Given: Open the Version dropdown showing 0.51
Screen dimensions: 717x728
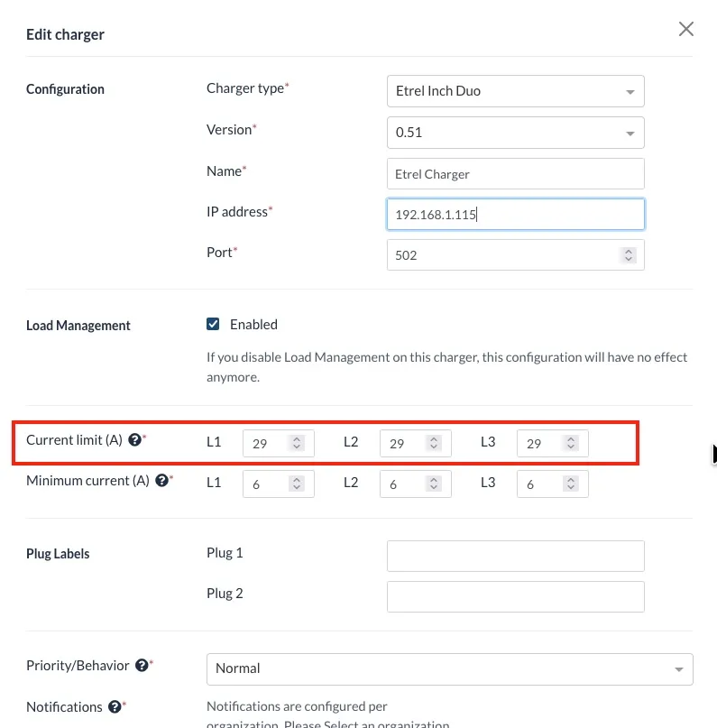Looking at the screenshot, I should [516, 133].
